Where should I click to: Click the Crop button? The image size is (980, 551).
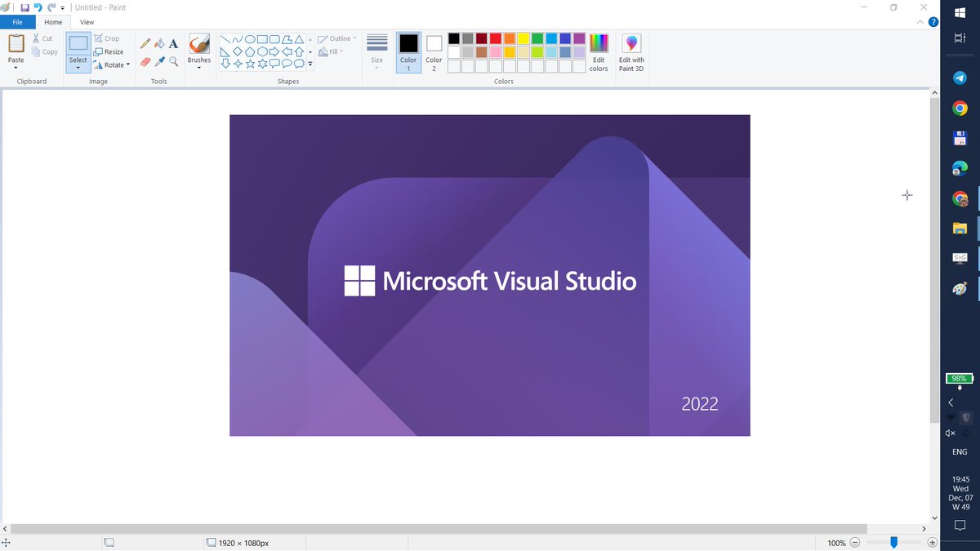click(x=106, y=38)
